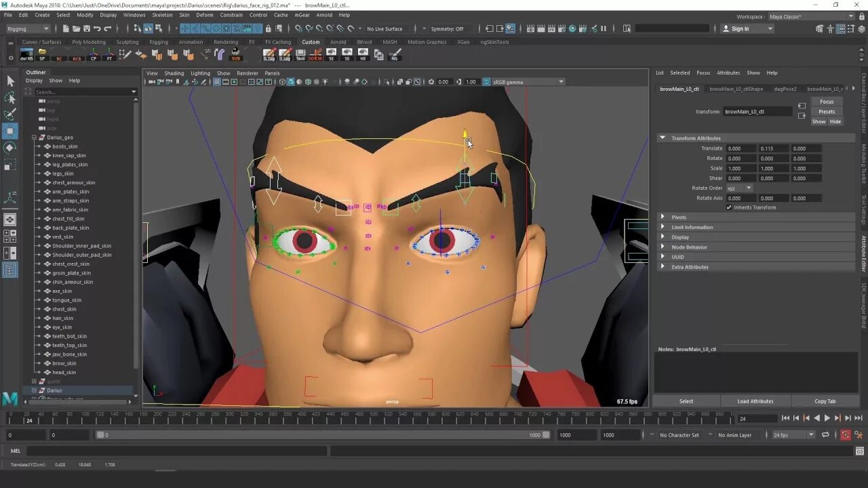Image resolution: width=868 pixels, height=488 pixels.
Task: Select head_skin in the Outliner
Action: point(64,372)
